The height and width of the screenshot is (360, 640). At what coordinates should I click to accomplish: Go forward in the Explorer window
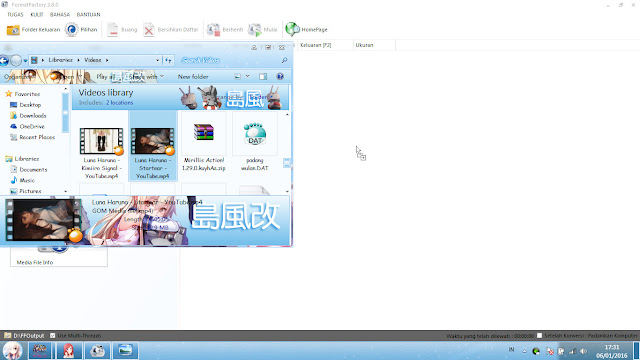16,60
